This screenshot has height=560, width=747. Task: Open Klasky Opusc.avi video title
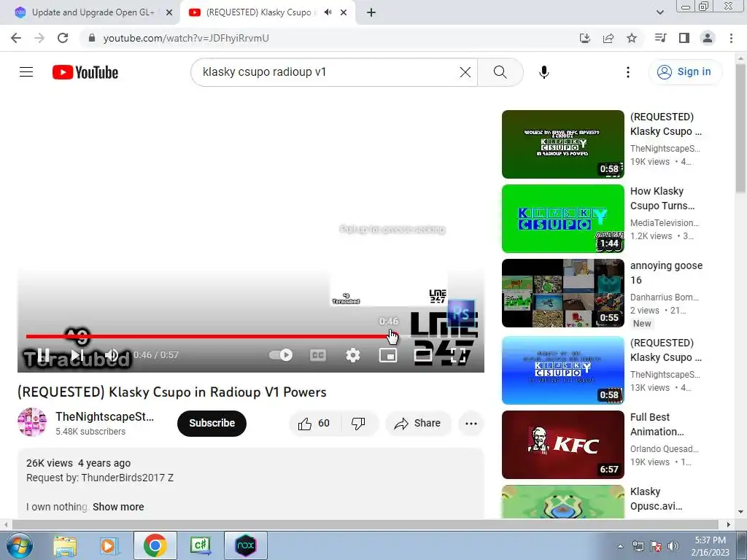click(656, 499)
